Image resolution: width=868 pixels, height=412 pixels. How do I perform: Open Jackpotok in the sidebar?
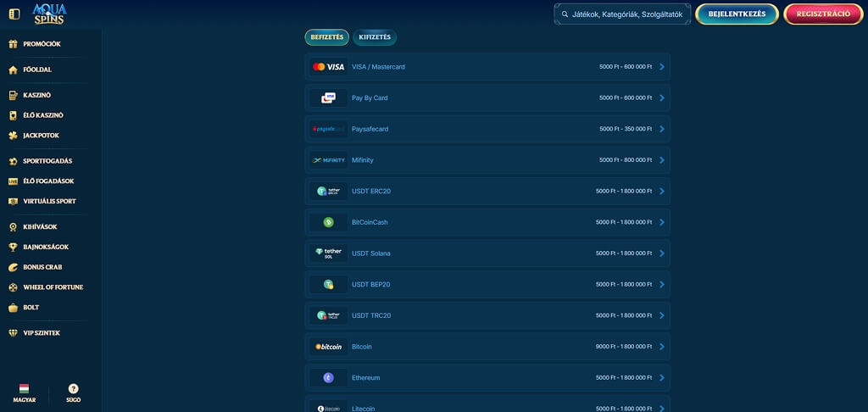pyautogui.click(x=41, y=136)
